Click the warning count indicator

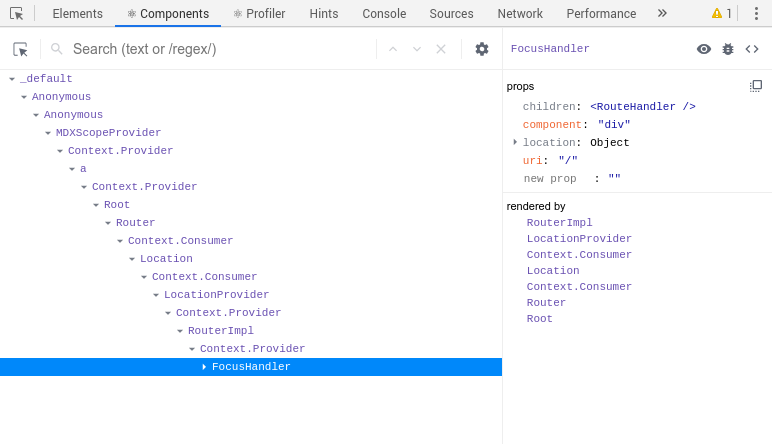(x=721, y=13)
